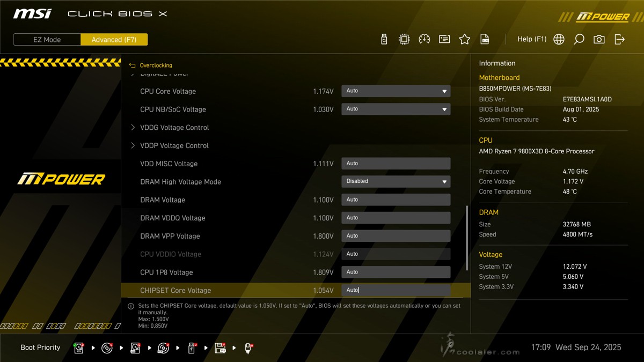Open CPU Core Voltage dropdown
644x362 pixels.
coord(396,91)
